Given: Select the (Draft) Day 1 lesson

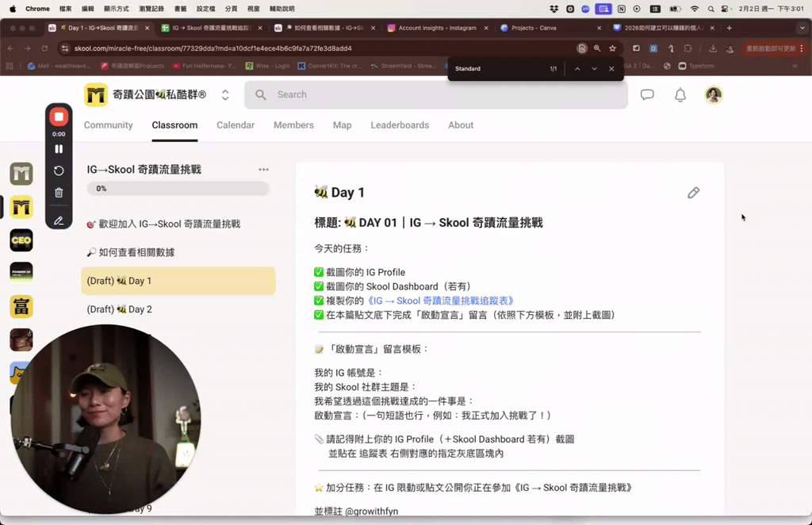Looking at the screenshot, I should tap(178, 282).
